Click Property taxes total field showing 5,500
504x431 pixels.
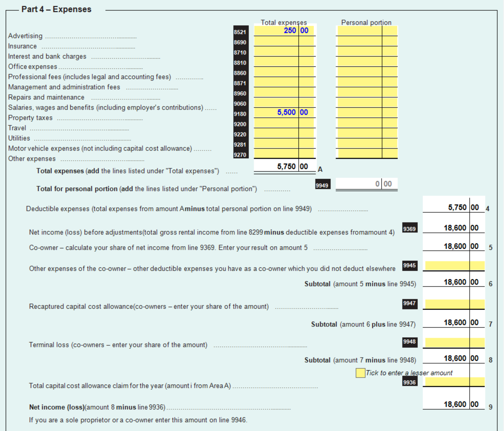(284, 113)
